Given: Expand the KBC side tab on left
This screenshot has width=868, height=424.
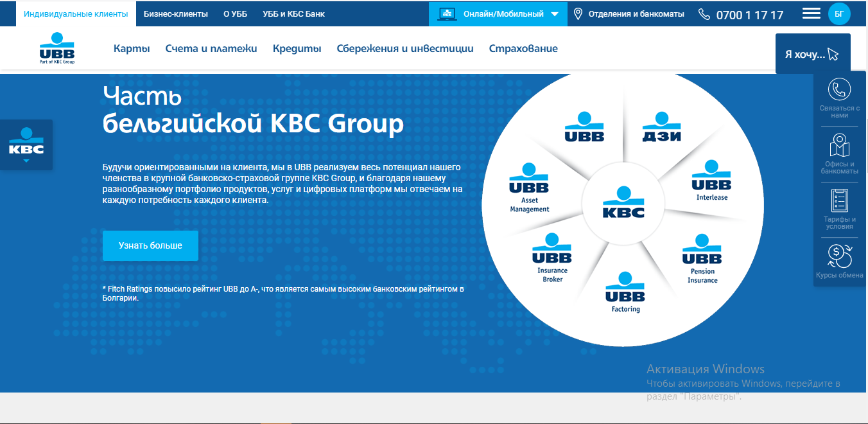Looking at the screenshot, I should (x=26, y=145).
